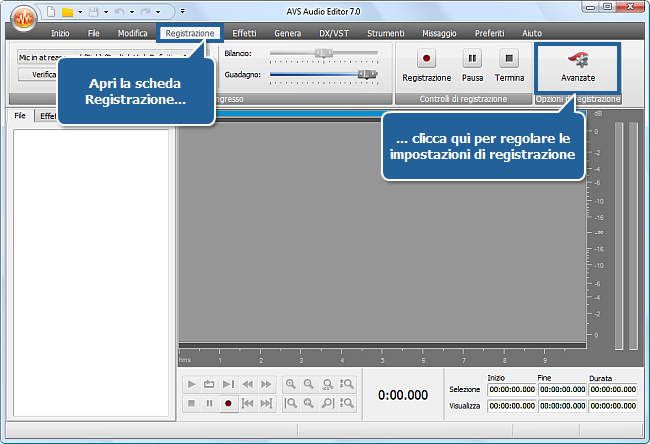Click the rewind button
Viewport: 650px width, 444px height.
point(247,384)
